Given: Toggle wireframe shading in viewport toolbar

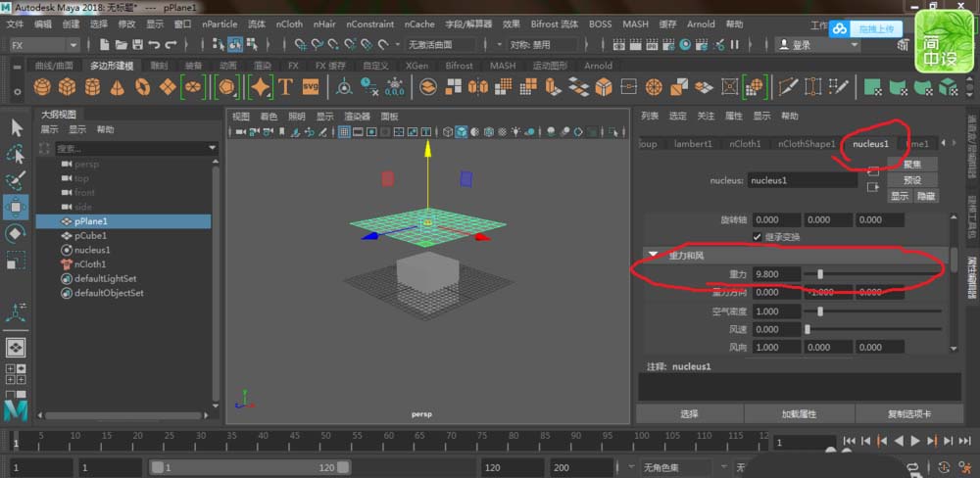Looking at the screenshot, I should (448, 132).
